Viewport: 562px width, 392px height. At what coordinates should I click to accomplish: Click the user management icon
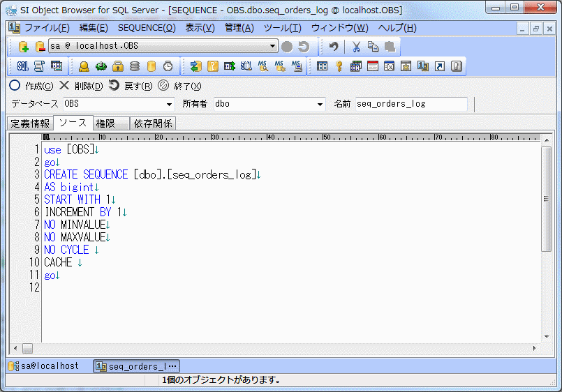click(x=84, y=66)
